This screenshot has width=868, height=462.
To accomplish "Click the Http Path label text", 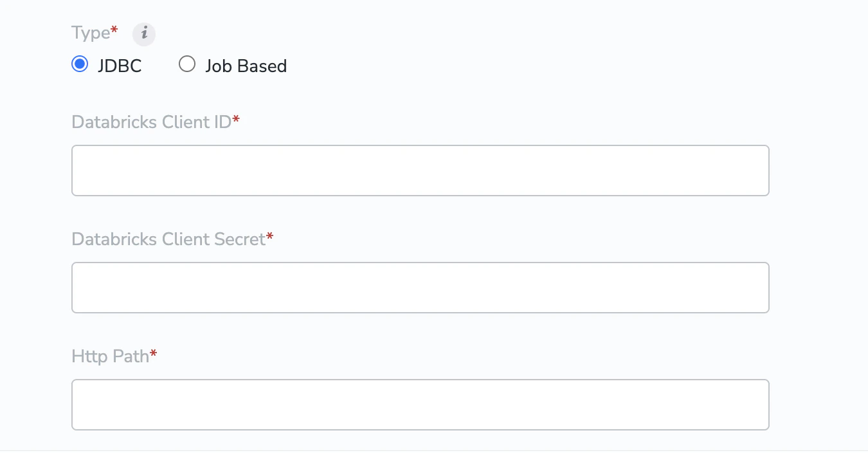I will pyautogui.click(x=111, y=356).
